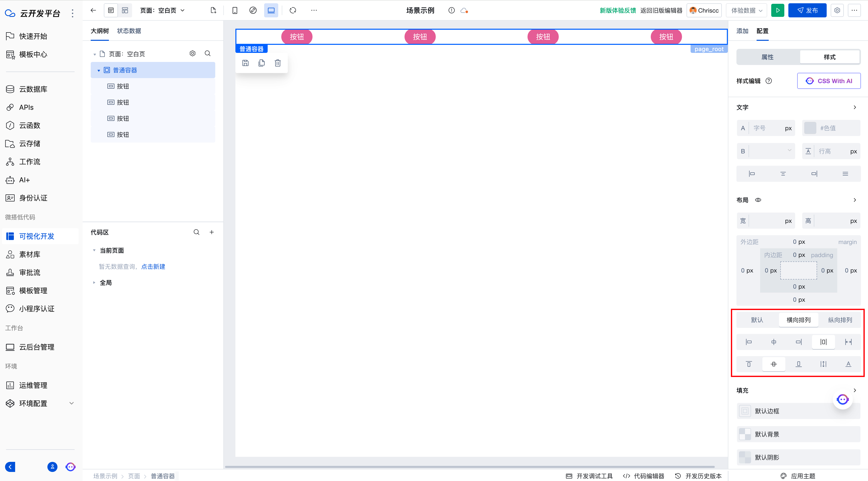Open settings hexagon icon near 发布
868x481 pixels.
click(837, 10)
